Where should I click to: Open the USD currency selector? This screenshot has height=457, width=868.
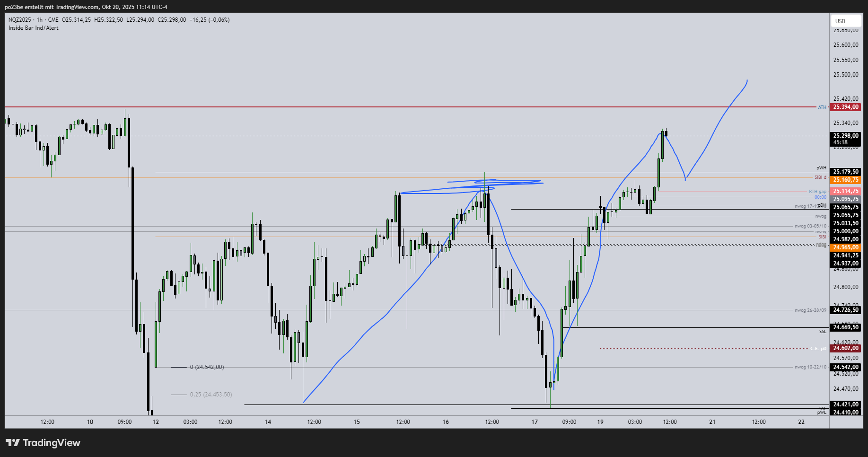pyautogui.click(x=845, y=21)
